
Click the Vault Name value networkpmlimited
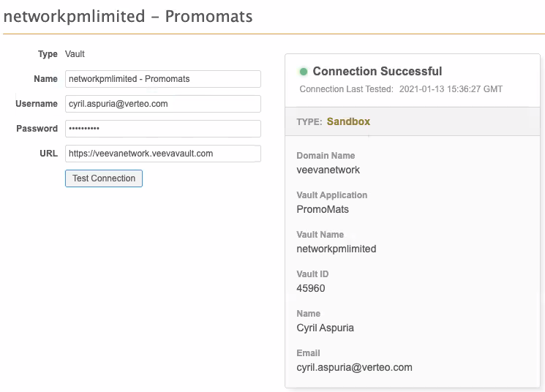click(337, 249)
